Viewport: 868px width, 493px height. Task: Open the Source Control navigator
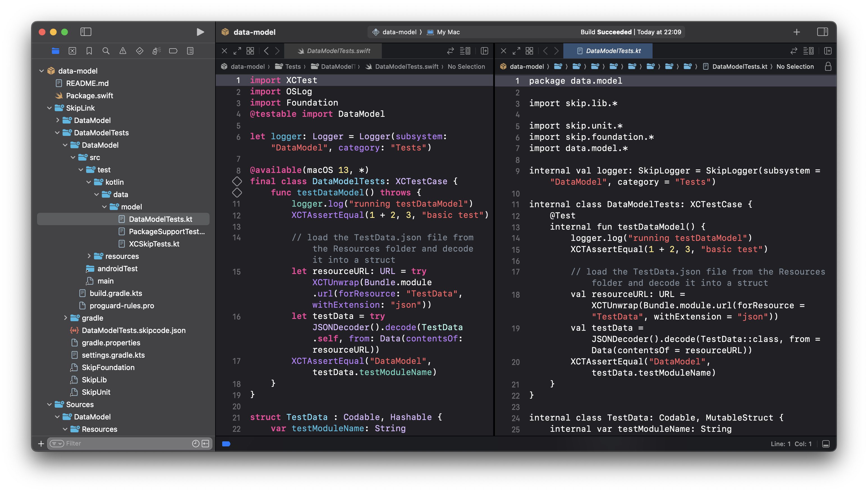tap(72, 51)
